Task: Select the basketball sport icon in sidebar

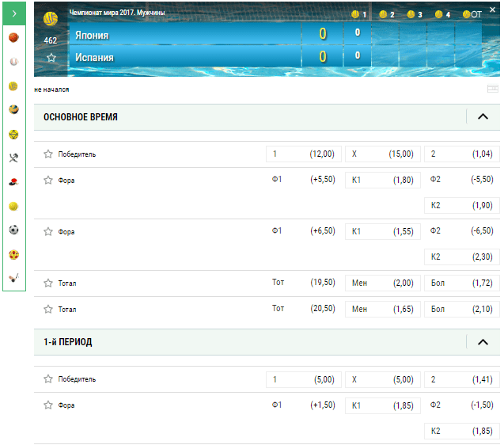Action: [13, 38]
